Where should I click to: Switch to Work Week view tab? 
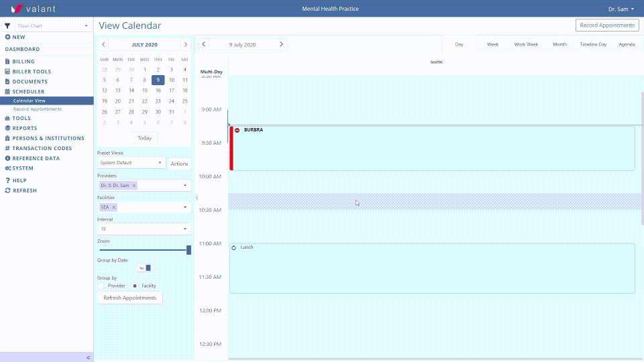pyautogui.click(x=526, y=44)
